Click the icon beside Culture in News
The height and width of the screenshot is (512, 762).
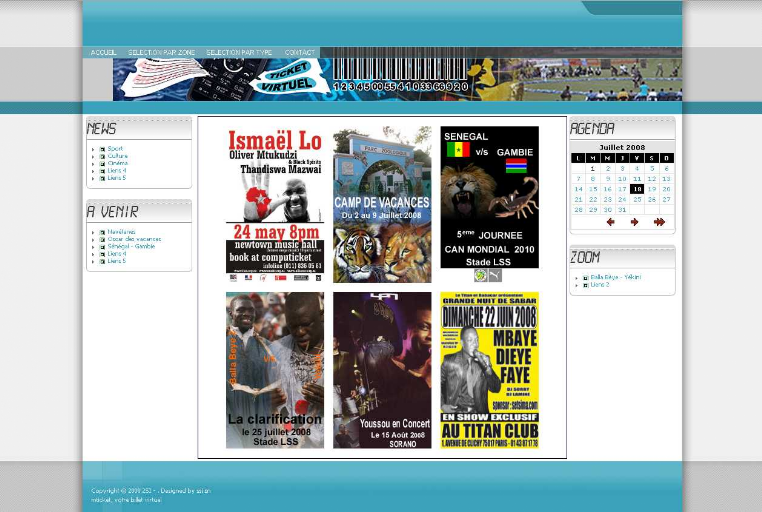click(x=103, y=156)
